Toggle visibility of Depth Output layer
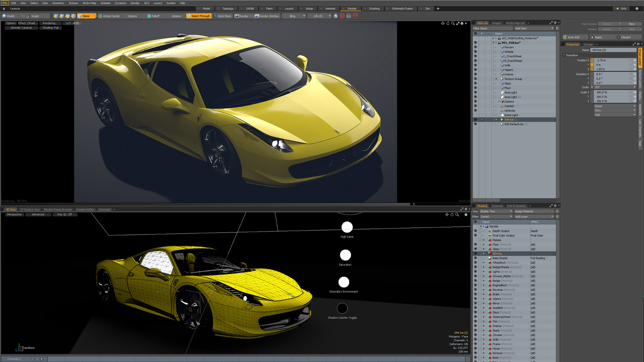The width and height of the screenshot is (644, 362). [x=475, y=231]
